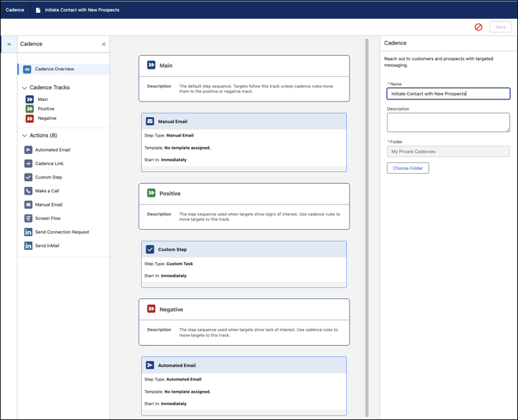Click the Description text area
The width and height of the screenshot is (518, 420).
pyautogui.click(x=448, y=122)
